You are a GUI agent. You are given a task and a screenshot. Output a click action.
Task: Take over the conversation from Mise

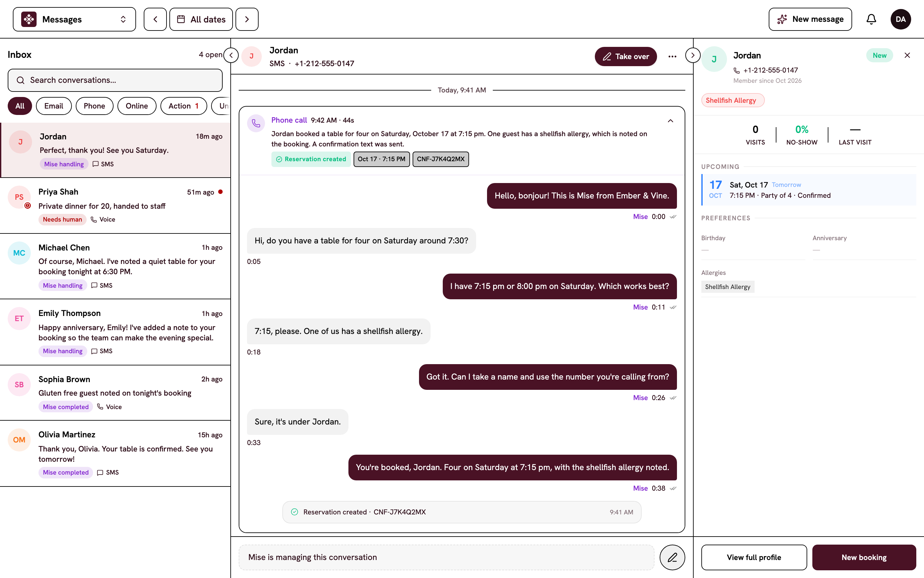coord(625,57)
